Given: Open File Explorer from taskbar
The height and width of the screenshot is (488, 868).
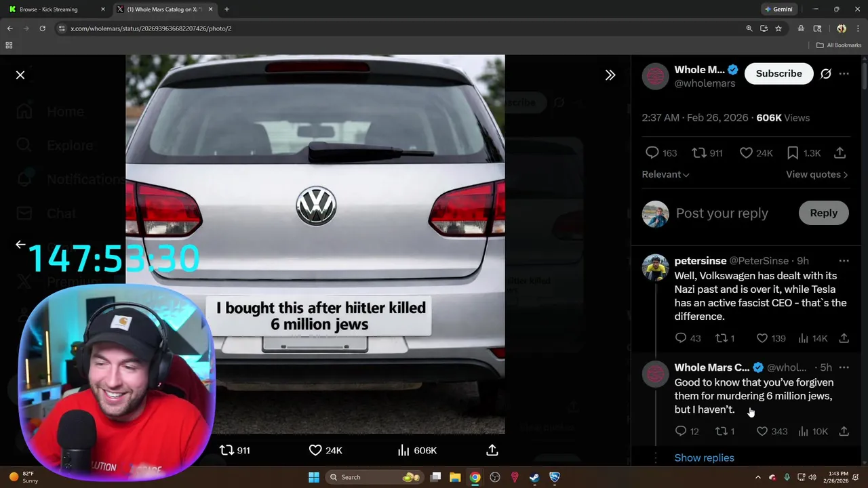Looking at the screenshot, I should click(x=455, y=477).
